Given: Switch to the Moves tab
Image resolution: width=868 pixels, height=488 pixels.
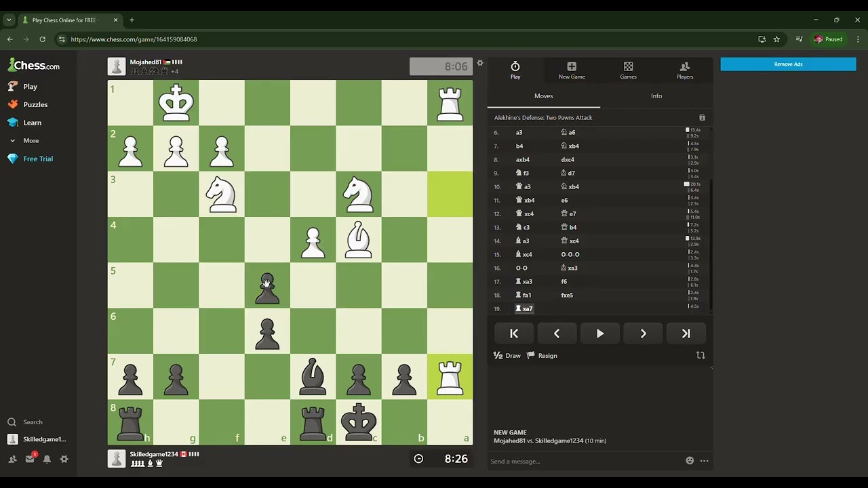Looking at the screenshot, I should tap(544, 96).
